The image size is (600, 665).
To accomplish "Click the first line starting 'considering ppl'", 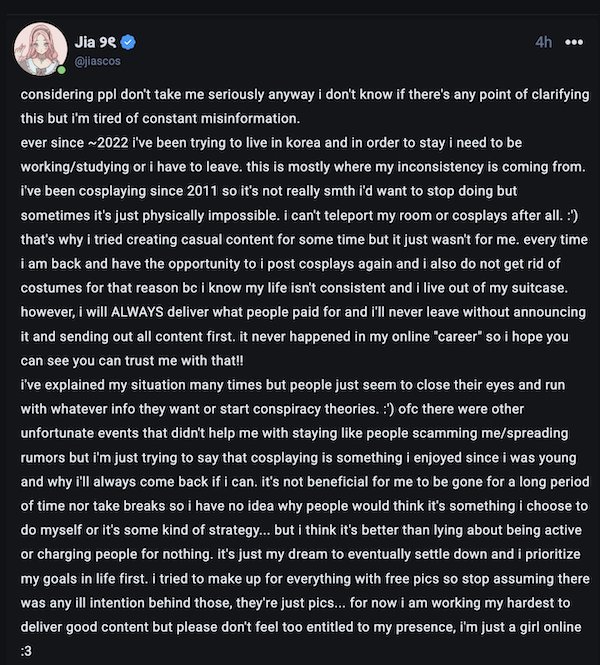I will click(290, 100).
